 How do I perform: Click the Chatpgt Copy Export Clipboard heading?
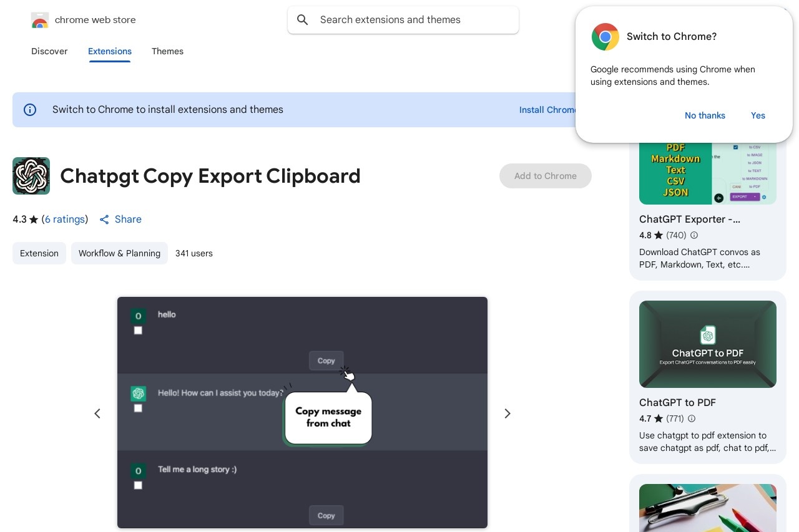click(210, 176)
